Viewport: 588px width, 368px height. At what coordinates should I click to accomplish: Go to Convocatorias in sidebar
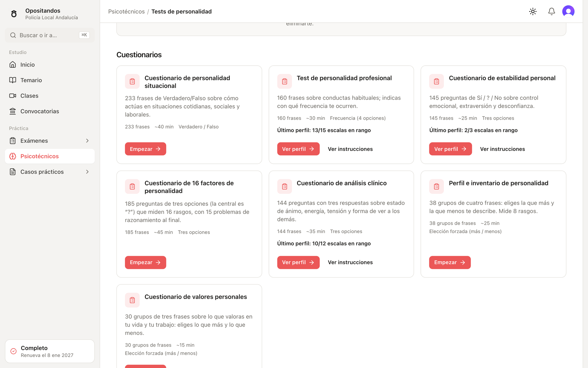tap(50, 111)
